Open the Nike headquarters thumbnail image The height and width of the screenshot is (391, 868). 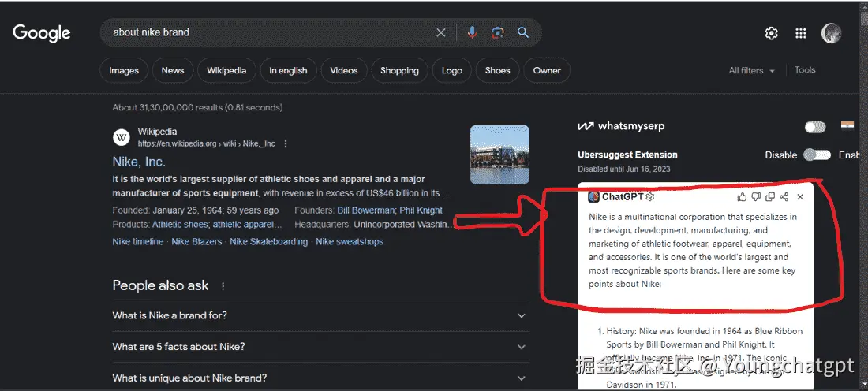[499, 155]
